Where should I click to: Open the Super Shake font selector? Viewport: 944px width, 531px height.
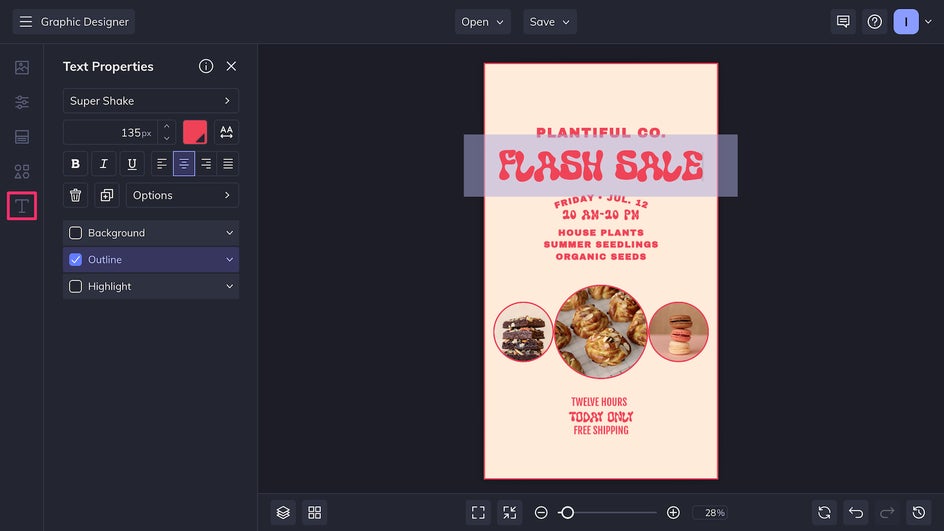pyautogui.click(x=150, y=101)
